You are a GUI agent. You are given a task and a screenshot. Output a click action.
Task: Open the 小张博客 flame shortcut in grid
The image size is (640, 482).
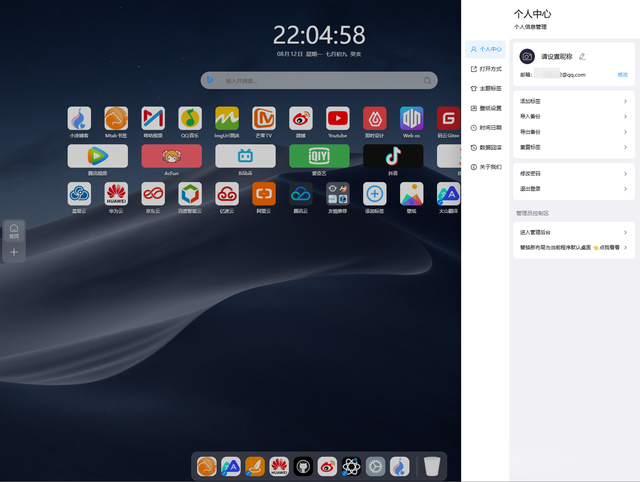79,118
